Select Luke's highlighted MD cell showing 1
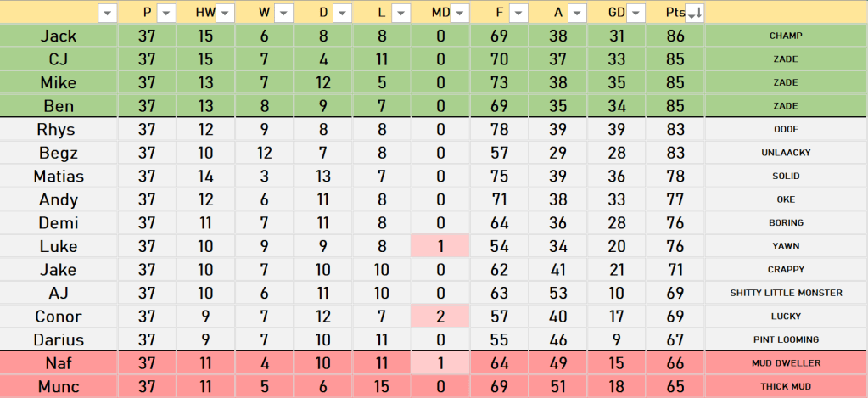Viewport: 868px width, 398px height. click(x=440, y=246)
